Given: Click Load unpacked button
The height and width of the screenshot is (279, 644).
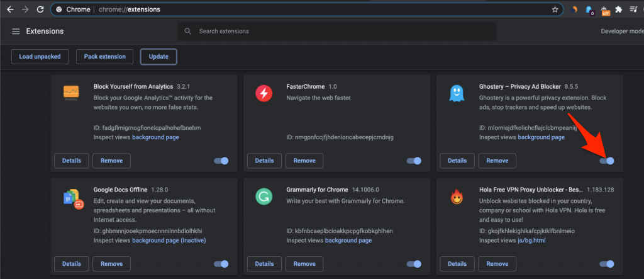Looking at the screenshot, I should [40, 57].
